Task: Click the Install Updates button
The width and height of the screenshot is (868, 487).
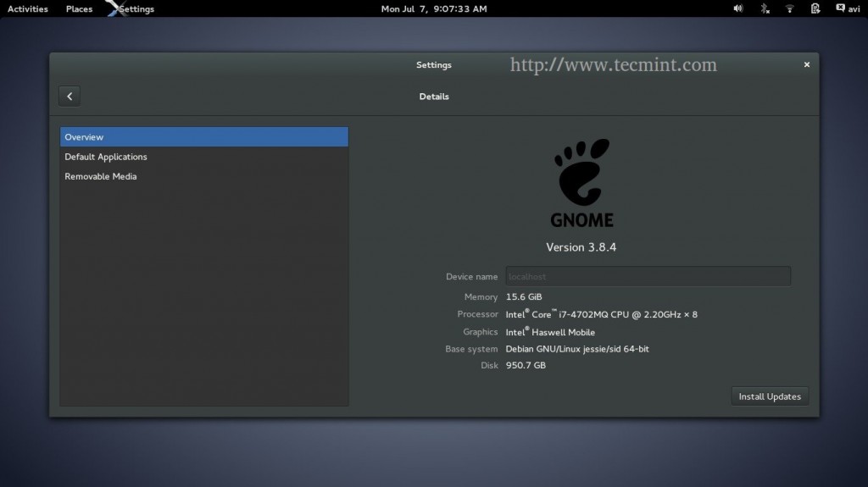Action: pos(770,396)
